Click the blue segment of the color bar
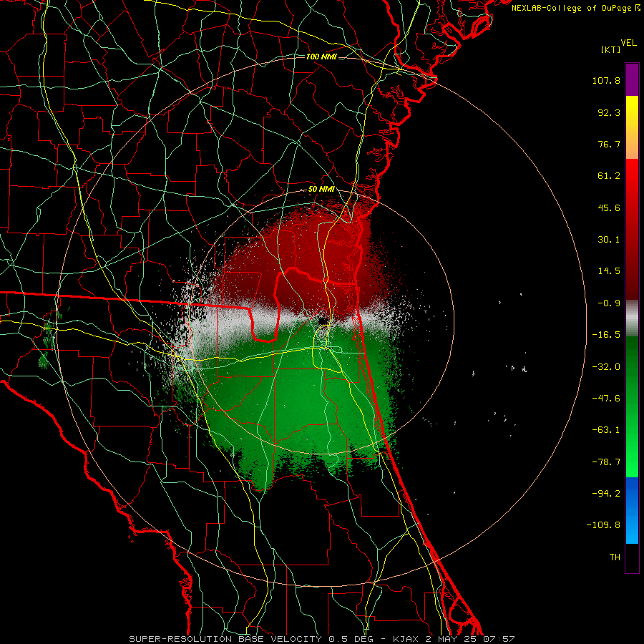This screenshot has height=644, width=644. 632,510
